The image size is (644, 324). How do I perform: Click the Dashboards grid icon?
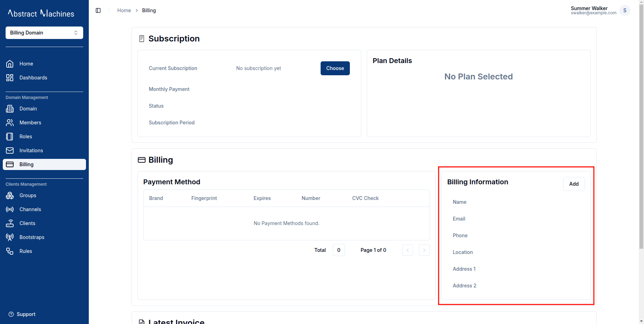pos(10,78)
